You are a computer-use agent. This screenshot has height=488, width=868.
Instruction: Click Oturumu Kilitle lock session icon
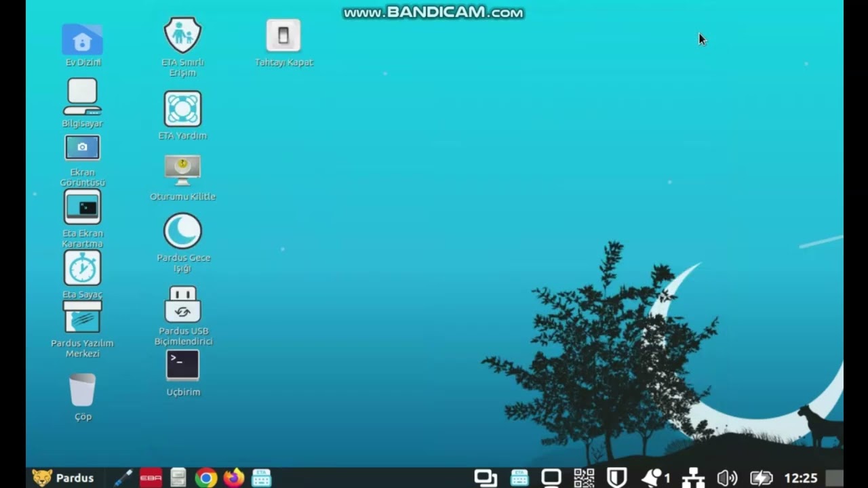182,170
